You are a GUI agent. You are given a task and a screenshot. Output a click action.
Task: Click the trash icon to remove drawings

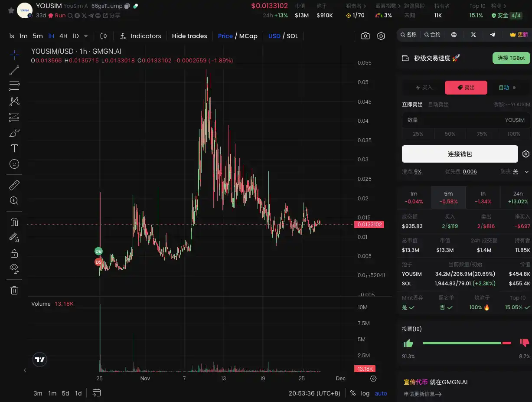coord(14,291)
